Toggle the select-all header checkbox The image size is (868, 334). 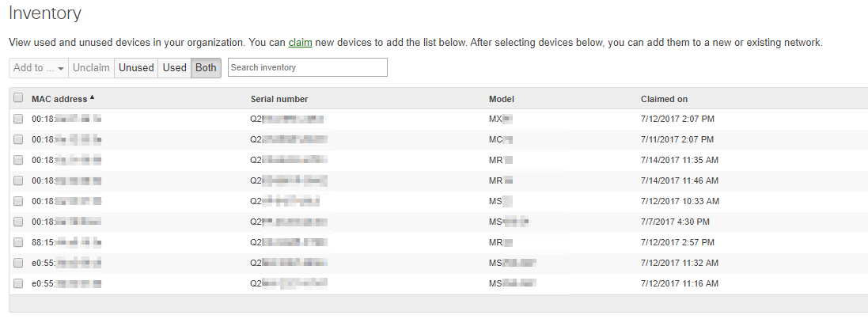point(18,98)
